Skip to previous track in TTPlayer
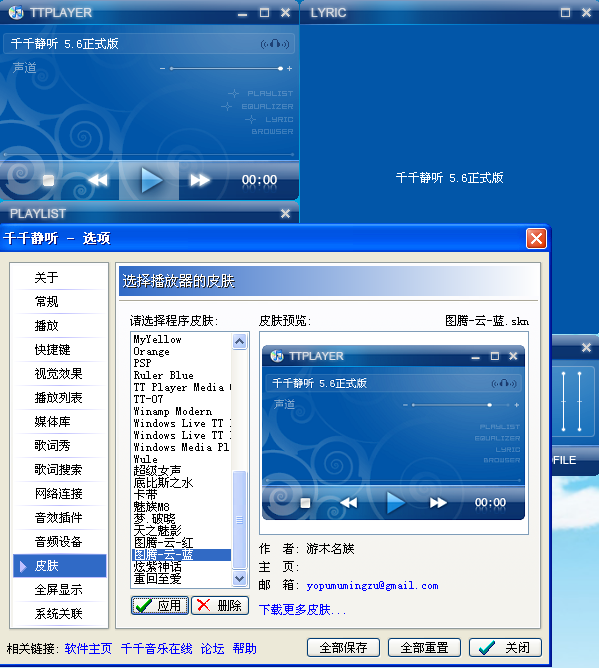This screenshot has height=668, width=599. click(x=98, y=180)
